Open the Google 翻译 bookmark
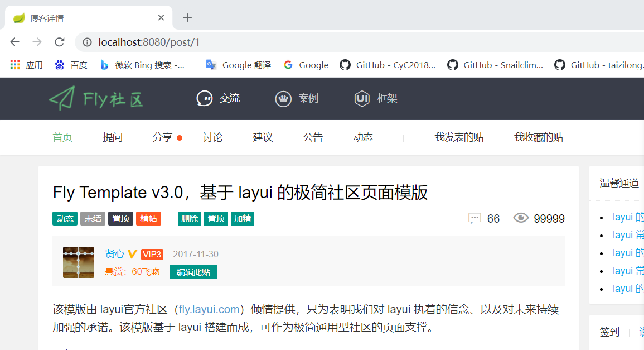The image size is (644, 350). pos(239,65)
